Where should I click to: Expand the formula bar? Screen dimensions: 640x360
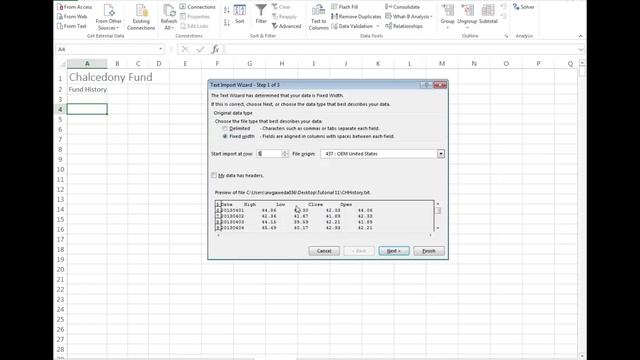click(580, 50)
